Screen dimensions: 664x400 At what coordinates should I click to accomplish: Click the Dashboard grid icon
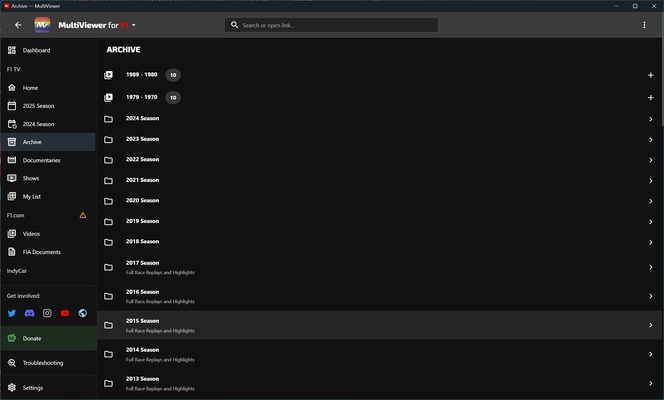coord(12,50)
